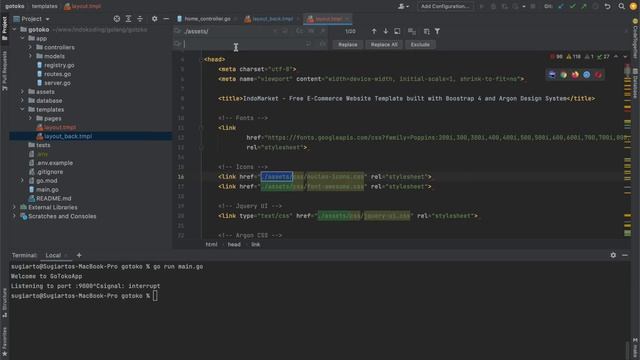Toggle words option in search field
The image size is (640, 360).
coord(311,31)
